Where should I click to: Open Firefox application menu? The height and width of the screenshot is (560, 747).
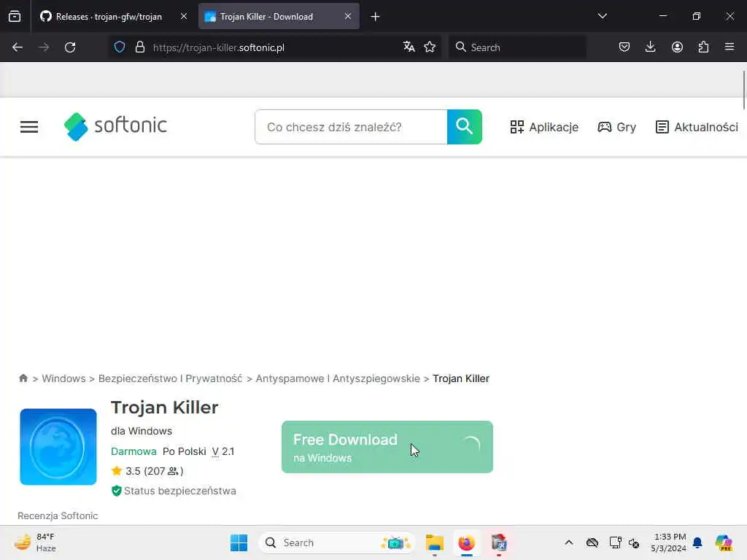[729, 47]
